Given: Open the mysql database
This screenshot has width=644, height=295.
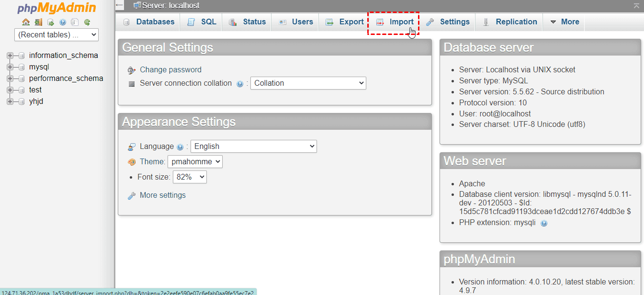Looking at the screenshot, I should pyautogui.click(x=39, y=67).
